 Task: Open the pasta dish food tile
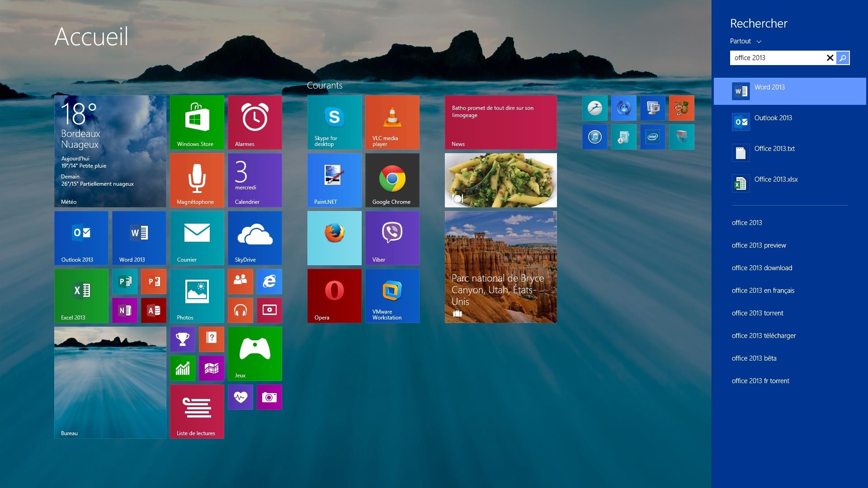[x=501, y=180]
